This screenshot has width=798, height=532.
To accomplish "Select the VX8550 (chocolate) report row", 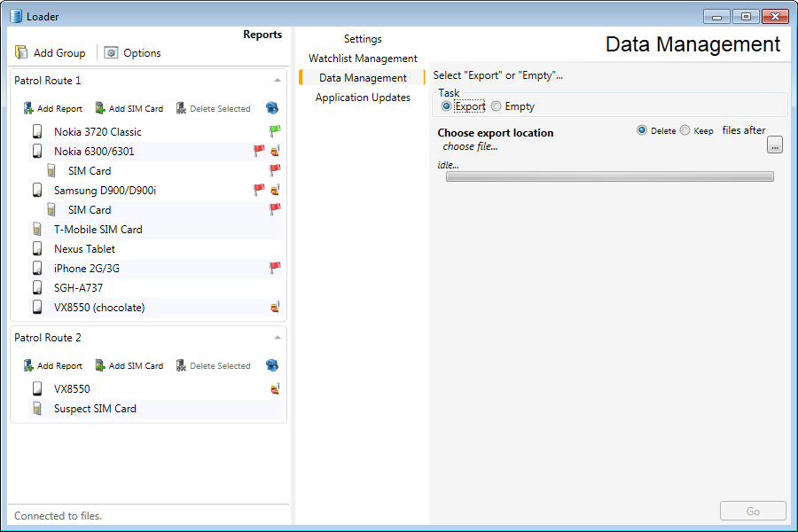I will point(156,308).
